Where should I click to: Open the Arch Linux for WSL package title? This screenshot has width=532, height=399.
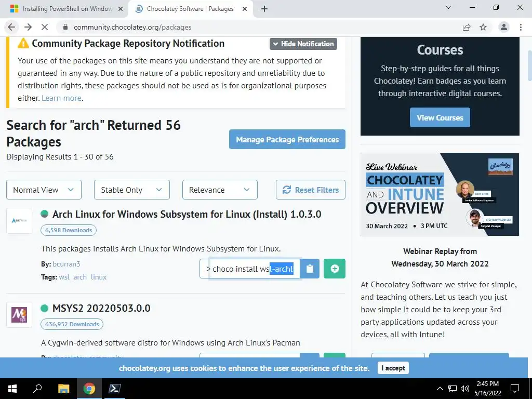click(x=187, y=214)
